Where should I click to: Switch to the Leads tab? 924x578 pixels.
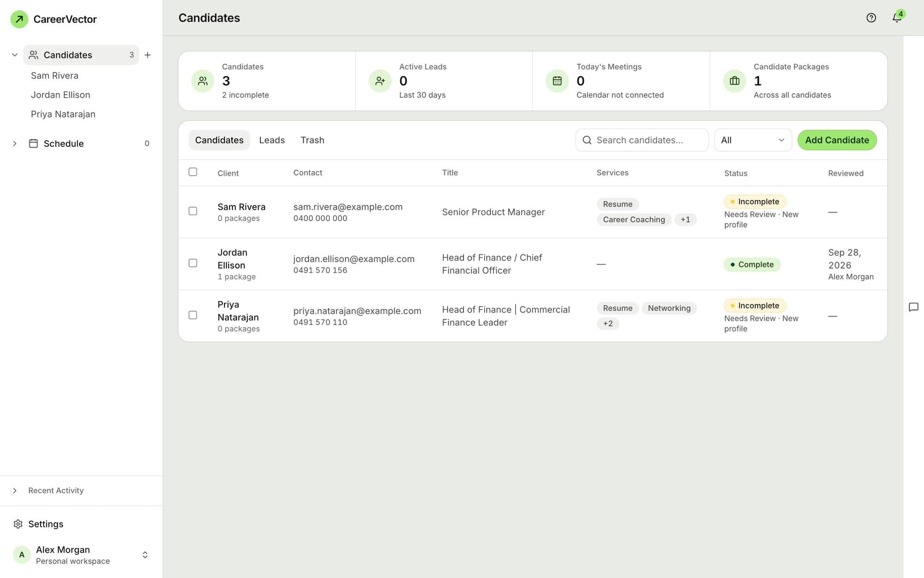(272, 140)
